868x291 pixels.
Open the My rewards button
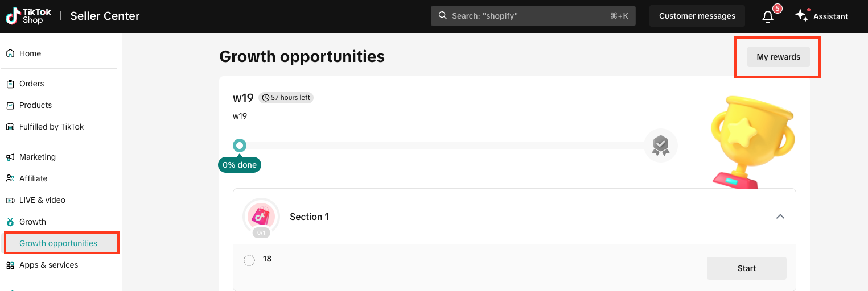[778, 57]
